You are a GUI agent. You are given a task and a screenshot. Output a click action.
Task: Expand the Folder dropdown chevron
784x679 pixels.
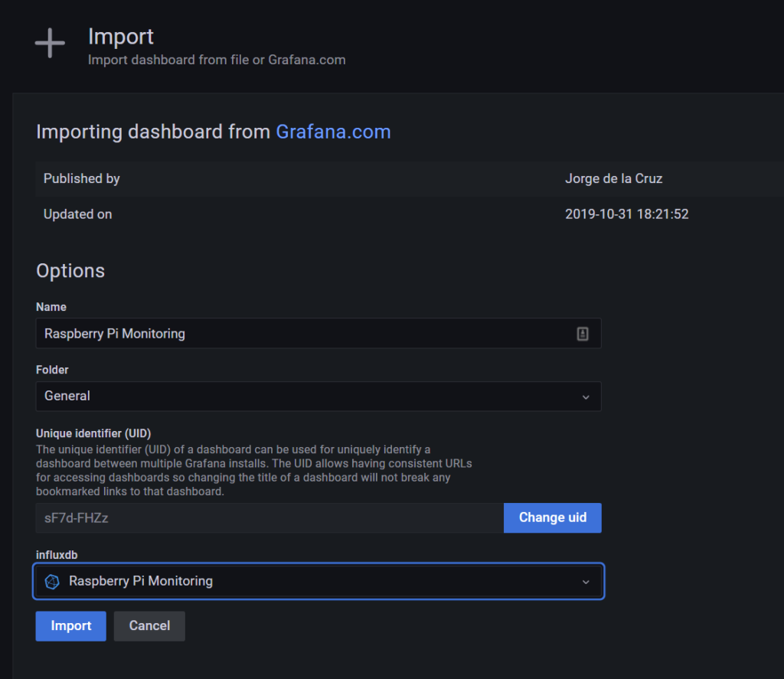click(x=586, y=397)
